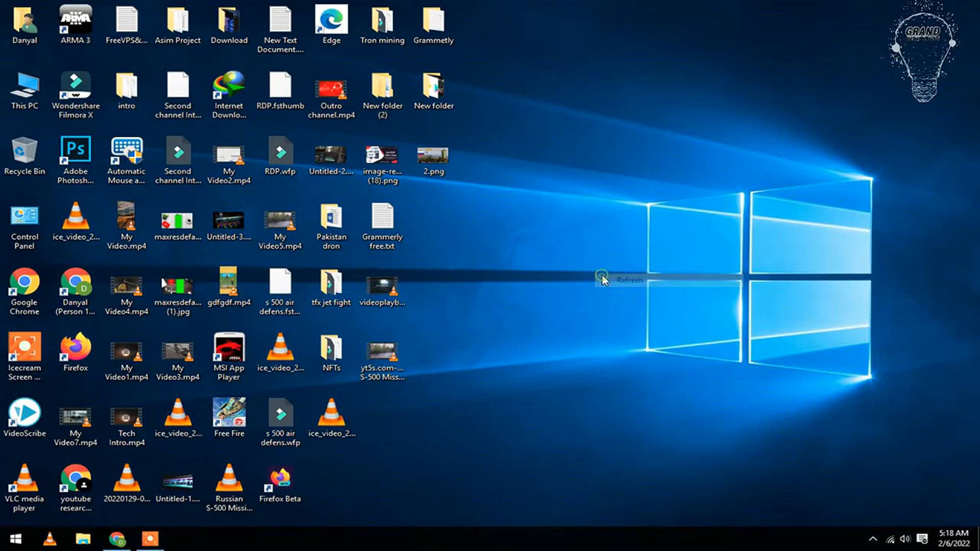Image resolution: width=980 pixels, height=551 pixels.
Task: Open the ARMA 3 desktop shortcut
Action: [76, 24]
